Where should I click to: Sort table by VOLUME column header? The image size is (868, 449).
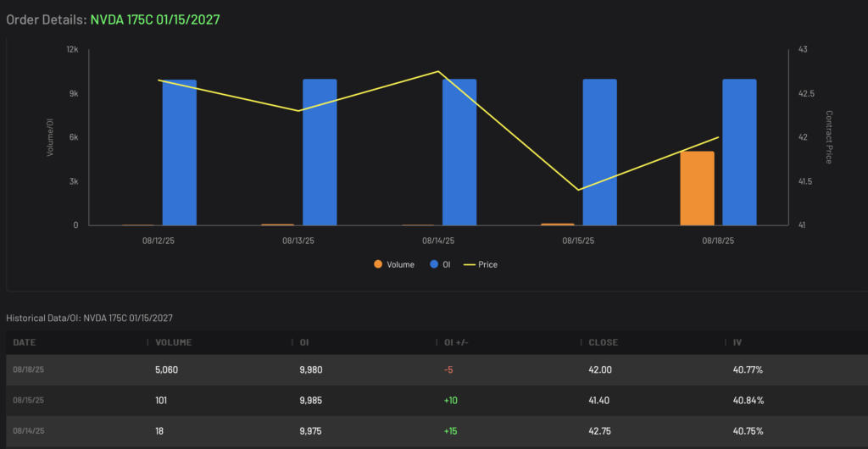pos(173,342)
